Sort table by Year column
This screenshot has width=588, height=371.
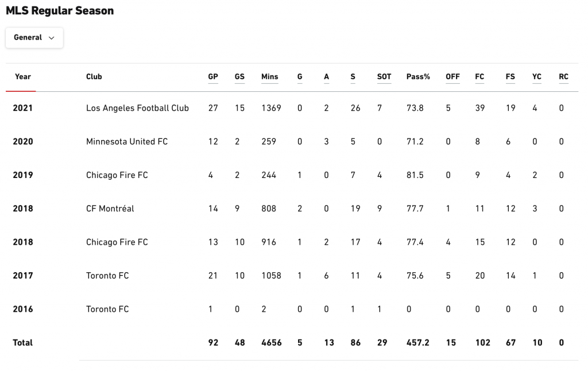tap(23, 76)
